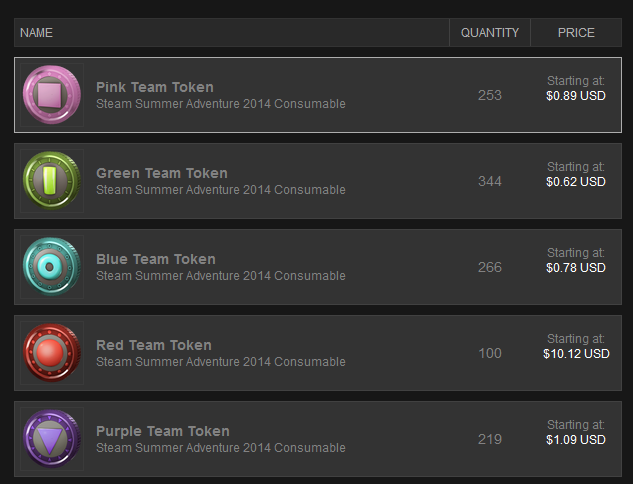
Task: Click the Purple Team Token icon
Action: tap(51, 439)
